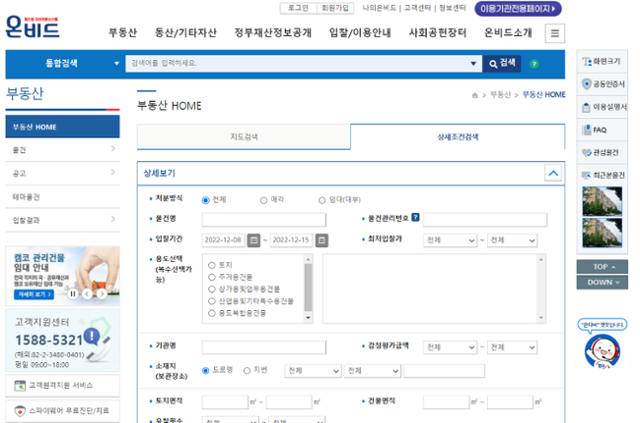This screenshot has width=640, height=423.
Task: Open 관심물건 favorites shortcut
Action: [x=602, y=153]
